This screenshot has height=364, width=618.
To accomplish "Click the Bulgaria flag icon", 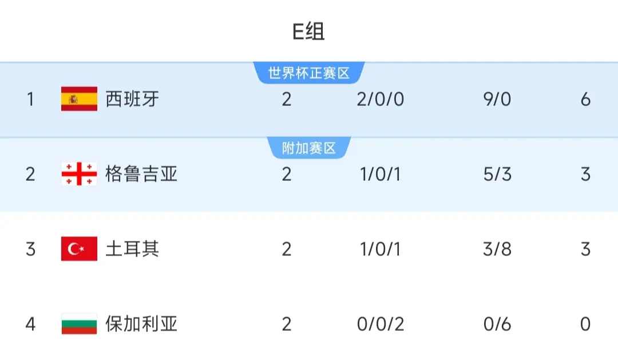I will (79, 324).
